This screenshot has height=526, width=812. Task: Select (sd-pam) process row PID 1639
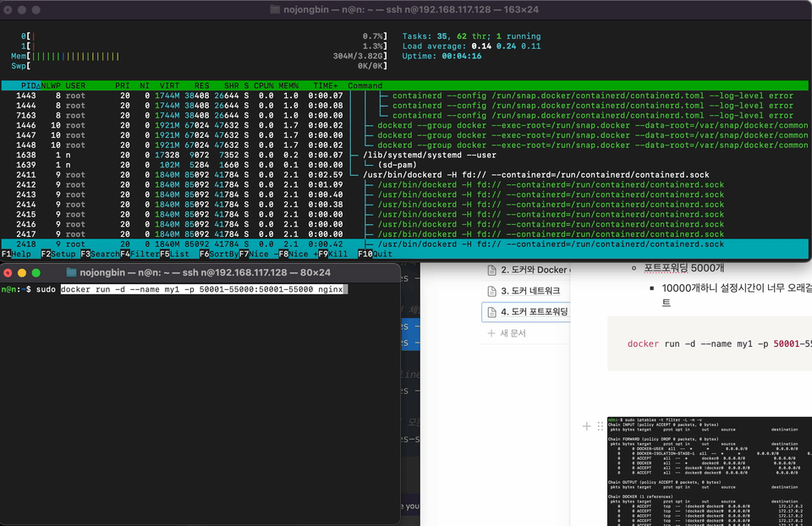[405, 165]
